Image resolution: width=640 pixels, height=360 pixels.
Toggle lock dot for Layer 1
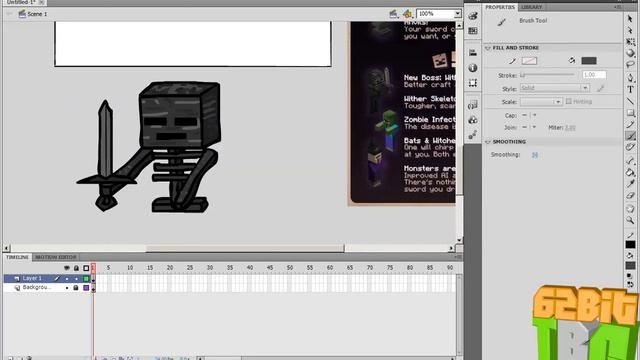pyautogui.click(x=76, y=278)
